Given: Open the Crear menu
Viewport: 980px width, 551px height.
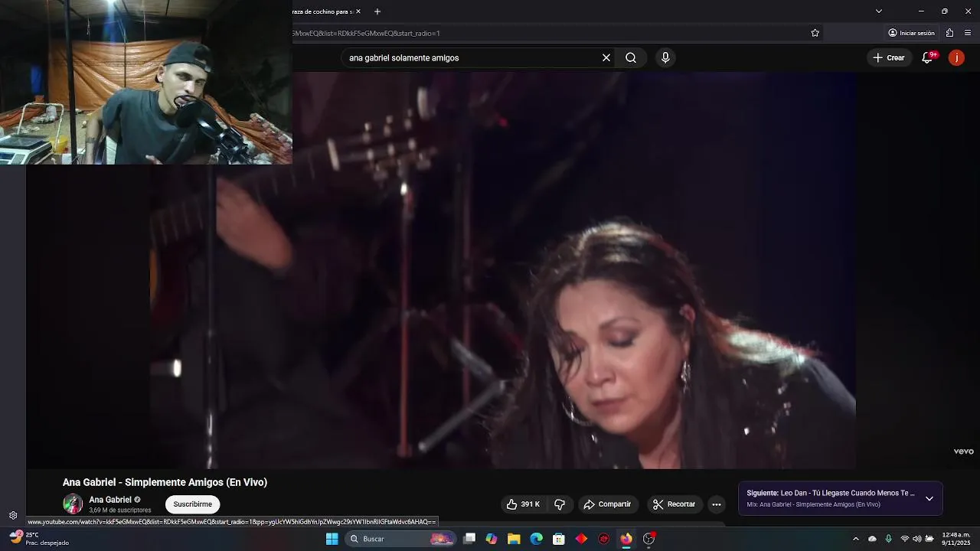Looking at the screenshot, I should pyautogui.click(x=889, y=57).
